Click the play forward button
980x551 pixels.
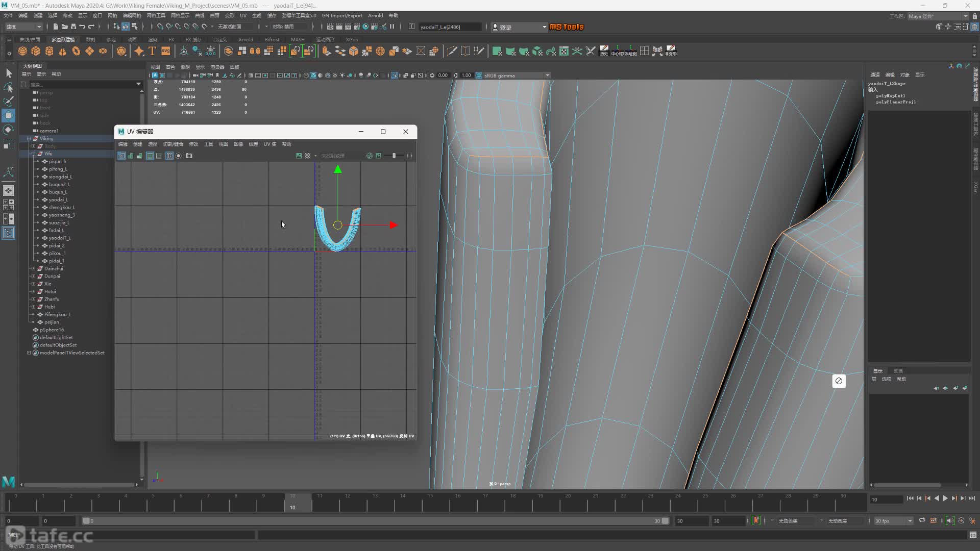(x=945, y=498)
